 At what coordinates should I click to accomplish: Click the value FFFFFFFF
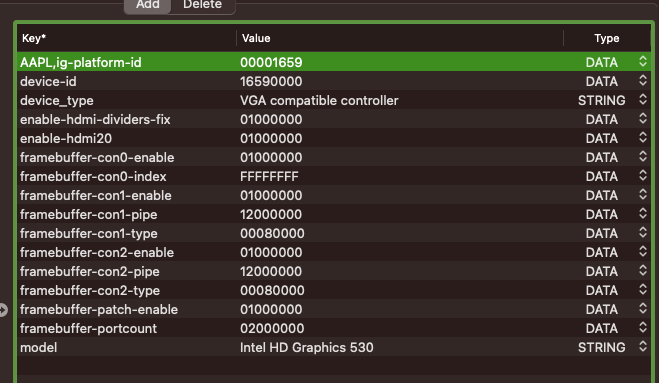click(x=269, y=177)
